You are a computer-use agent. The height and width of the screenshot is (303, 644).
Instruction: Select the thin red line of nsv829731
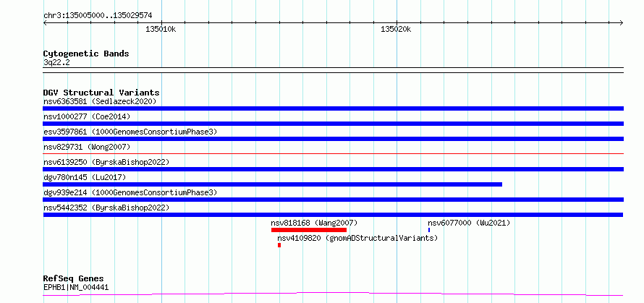pyautogui.click(x=333, y=154)
